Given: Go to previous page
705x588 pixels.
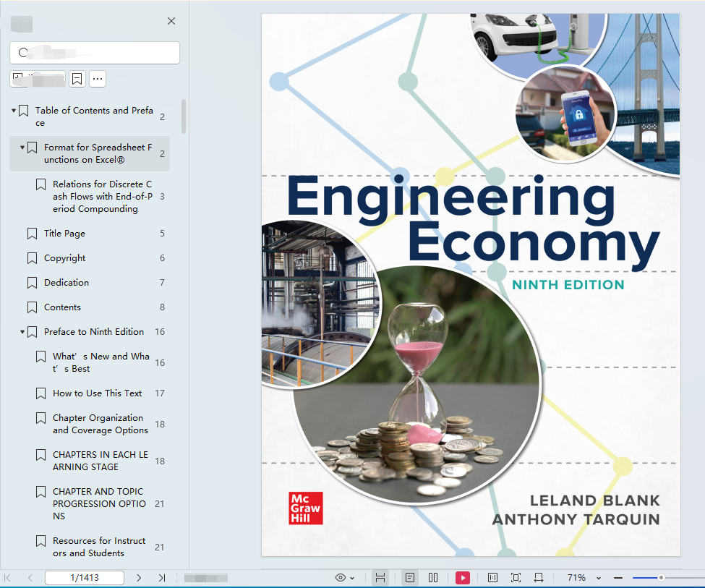Looking at the screenshot, I should (30, 578).
